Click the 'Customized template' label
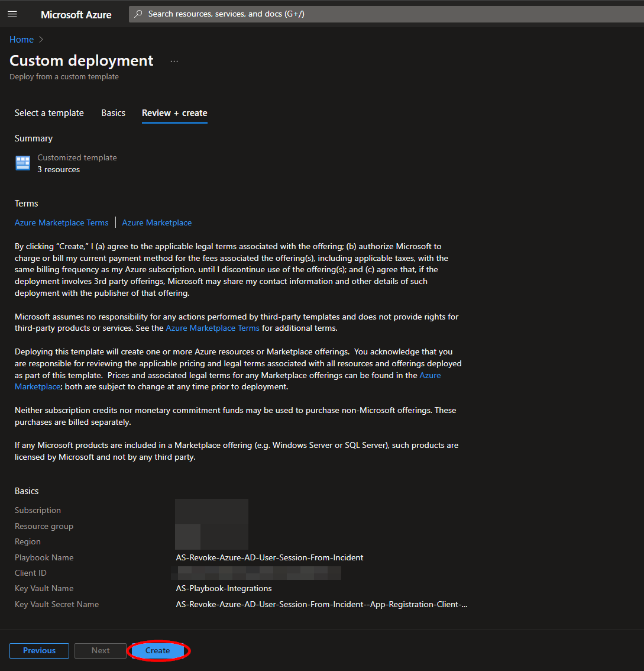644x671 pixels. (77, 157)
